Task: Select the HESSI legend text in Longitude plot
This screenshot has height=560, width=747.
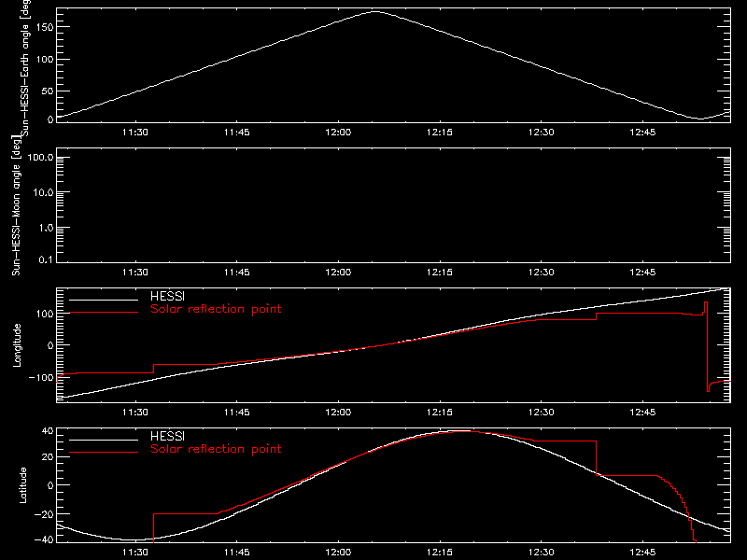Action: 167,296
